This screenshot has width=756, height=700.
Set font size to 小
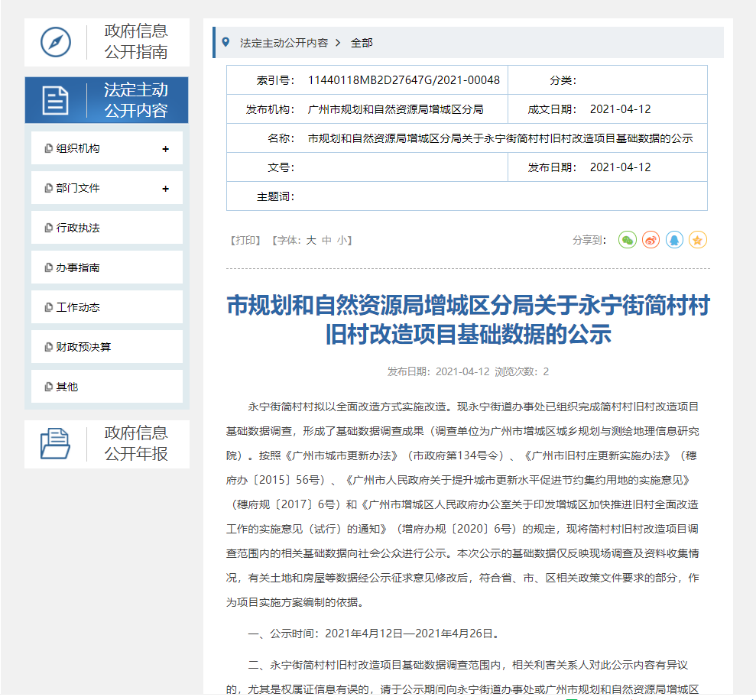click(342, 240)
